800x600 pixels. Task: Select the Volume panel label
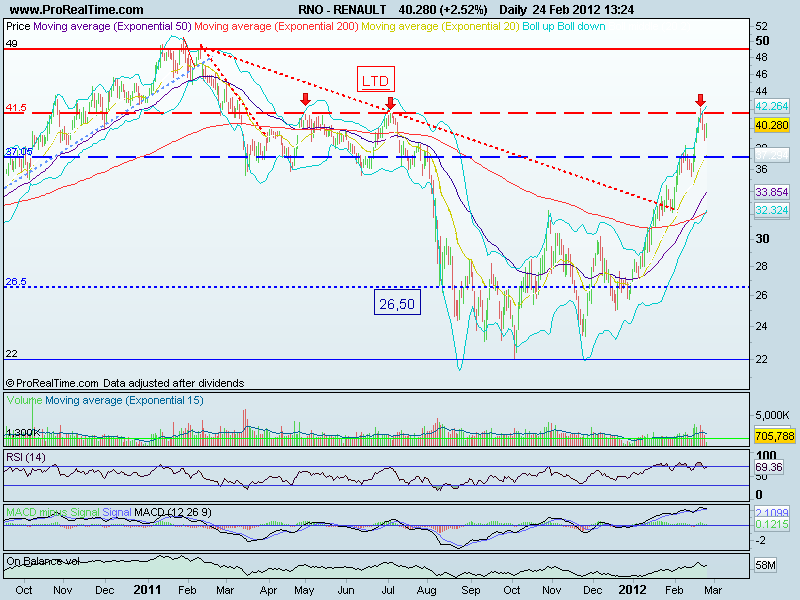[x=24, y=401]
